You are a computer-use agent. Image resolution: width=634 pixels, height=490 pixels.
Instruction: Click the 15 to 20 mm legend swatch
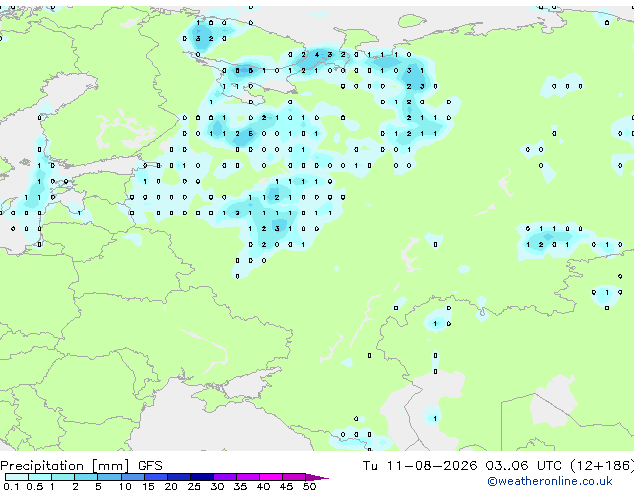tap(156, 477)
